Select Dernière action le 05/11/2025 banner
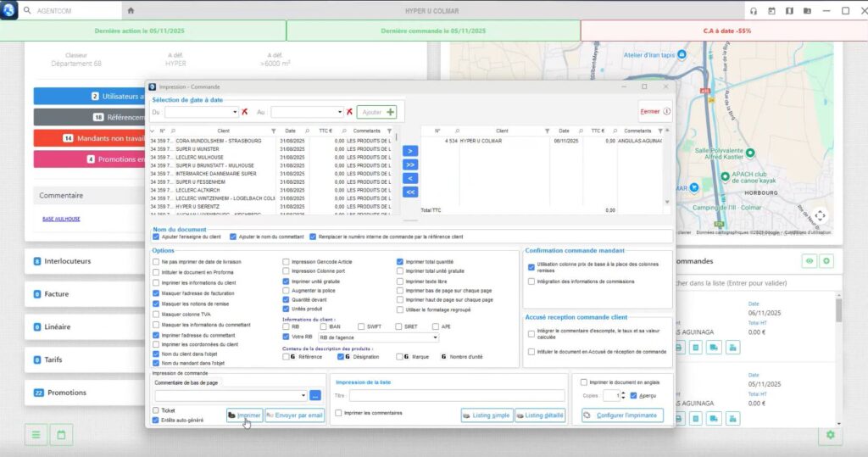Screen dimensions: 868x457 tap(142, 31)
